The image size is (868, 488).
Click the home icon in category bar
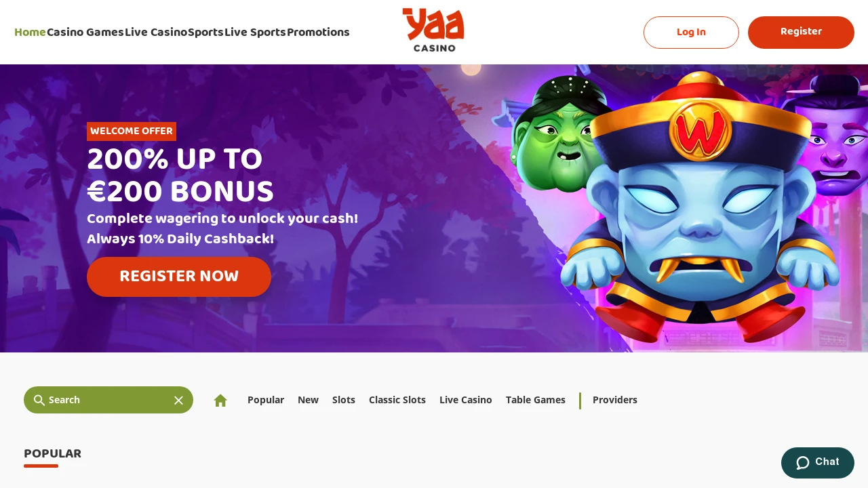pyautogui.click(x=220, y=401)
